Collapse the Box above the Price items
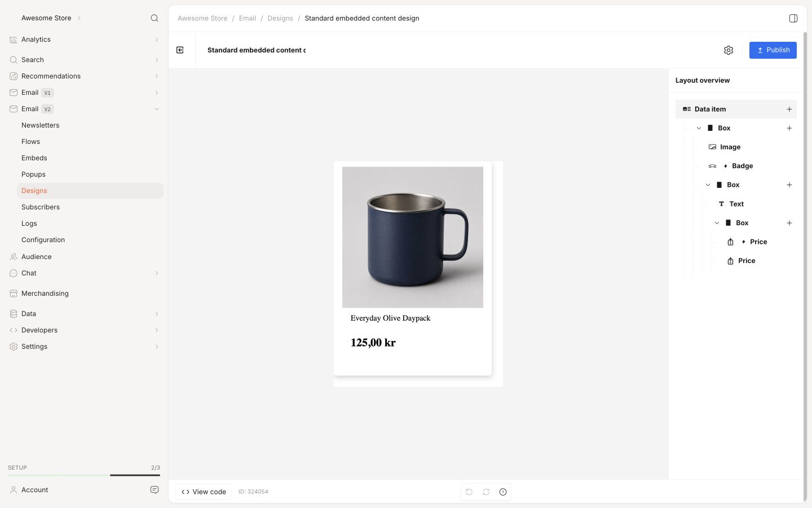 pyautogui.click(x=717, y=223)
